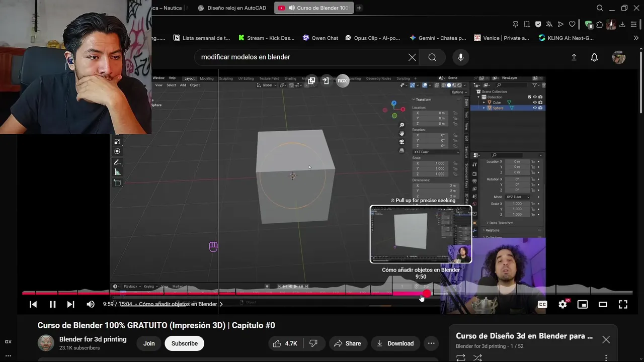644x362 pixels.
Task: Open the XYZ Euler rotation mode dropdown
Action: pos(436,152)
